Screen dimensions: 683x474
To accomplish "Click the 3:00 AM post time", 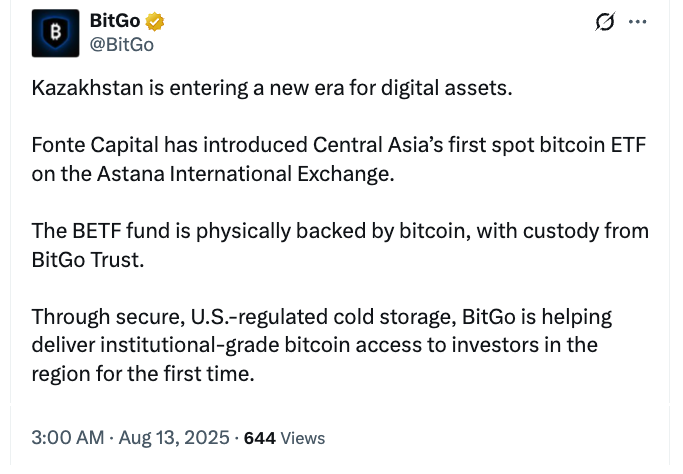I will (68, 438).
